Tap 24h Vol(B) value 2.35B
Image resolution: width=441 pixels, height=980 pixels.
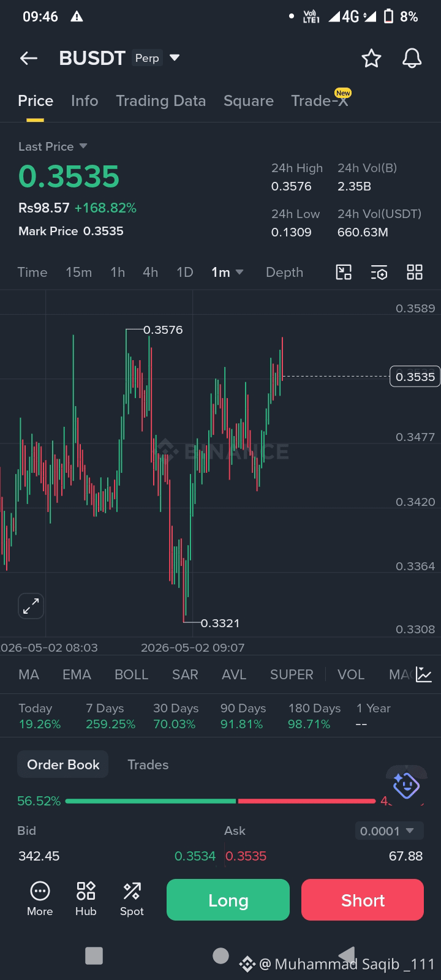click(x=354, y=186)
